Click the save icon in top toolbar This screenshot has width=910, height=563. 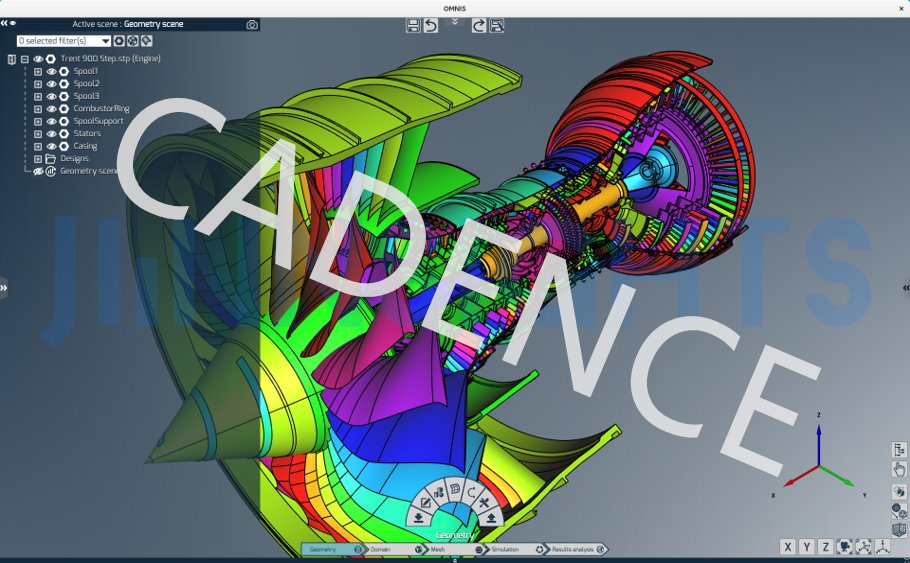[414, 25]
